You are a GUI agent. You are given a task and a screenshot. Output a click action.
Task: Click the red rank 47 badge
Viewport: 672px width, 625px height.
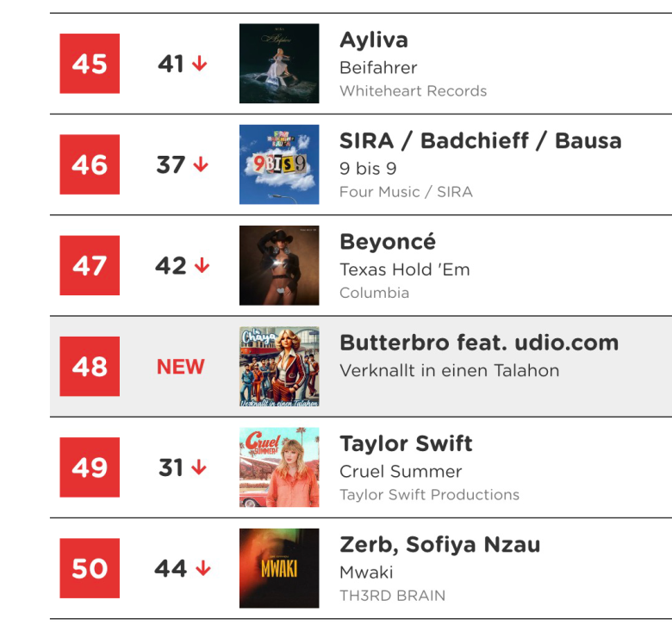tap(90, 265)
